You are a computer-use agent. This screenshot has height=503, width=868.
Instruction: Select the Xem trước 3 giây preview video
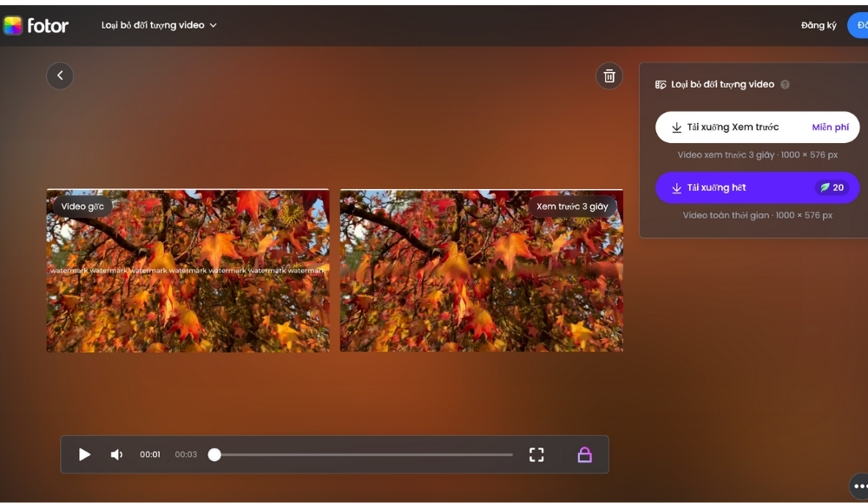pyautogui.click(x=481, y=271)
